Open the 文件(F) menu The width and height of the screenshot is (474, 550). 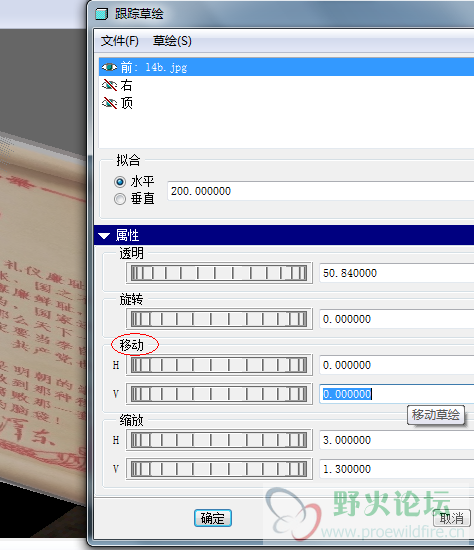tap(120, 41)
